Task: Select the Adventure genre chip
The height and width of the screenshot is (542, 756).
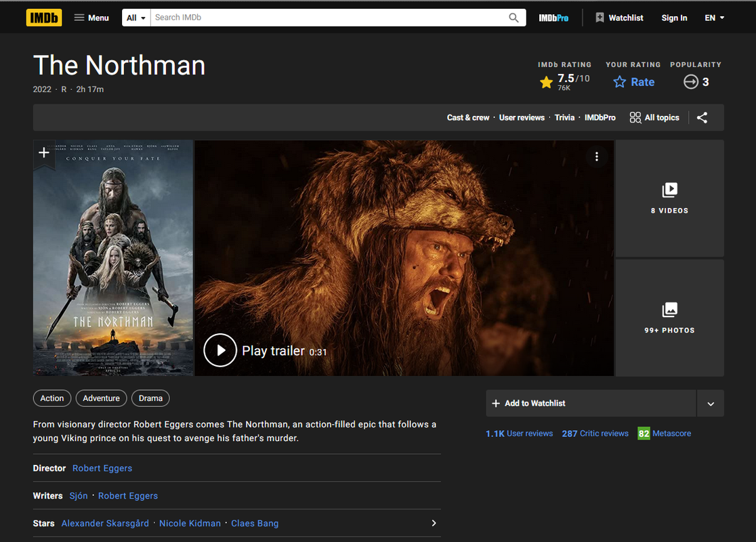Action: tap(101, 398)
